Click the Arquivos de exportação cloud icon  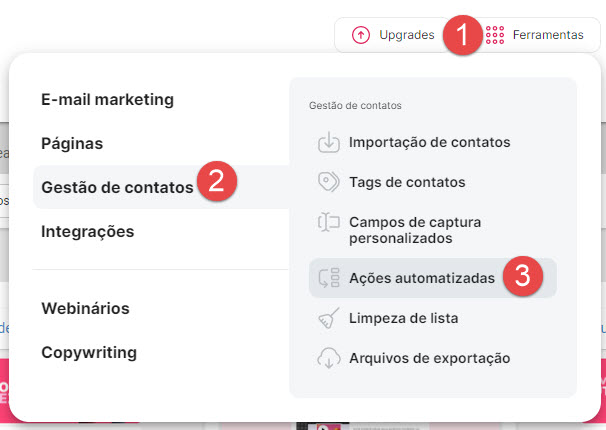pos(329,358)
